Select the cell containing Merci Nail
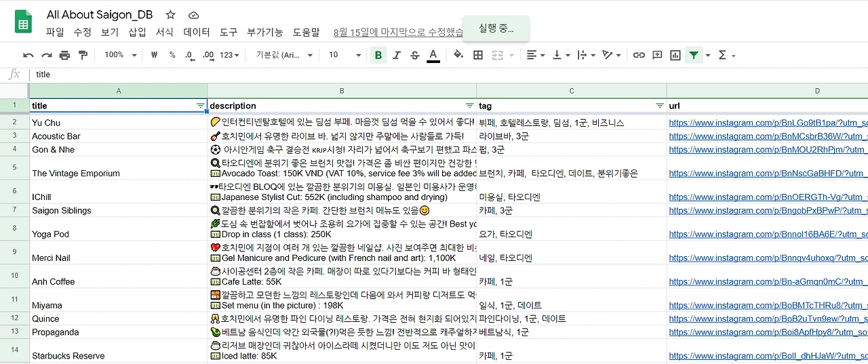This screenshot has width=868, height=364. 119,253
